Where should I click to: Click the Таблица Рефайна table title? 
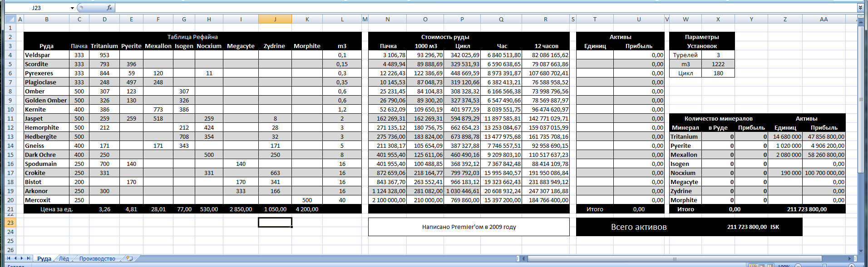[192, 37]
